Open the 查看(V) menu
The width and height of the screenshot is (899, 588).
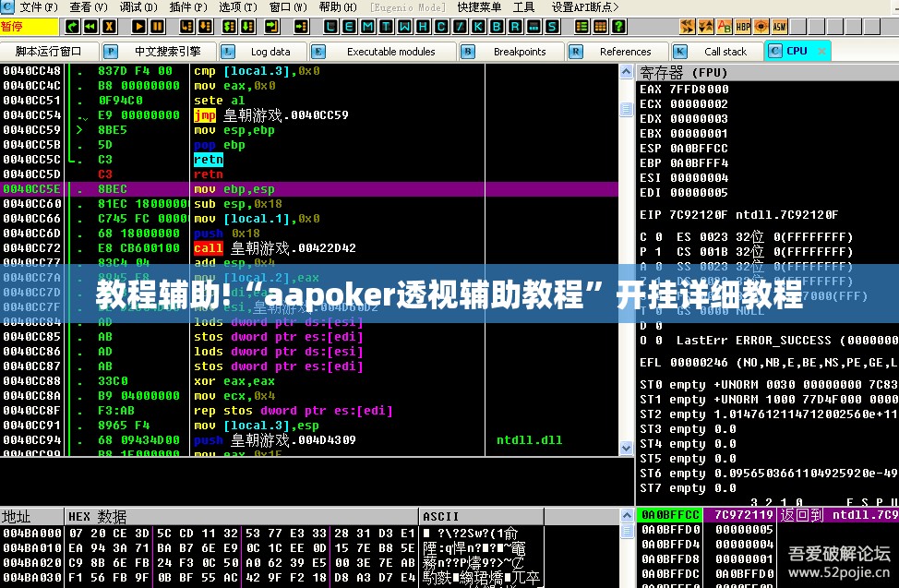click(x=89, y=7)
